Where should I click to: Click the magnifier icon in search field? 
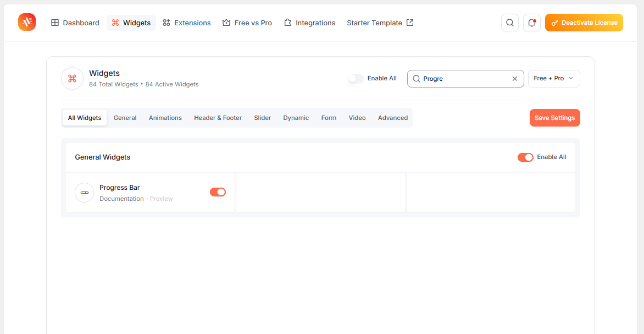(417, 79)
